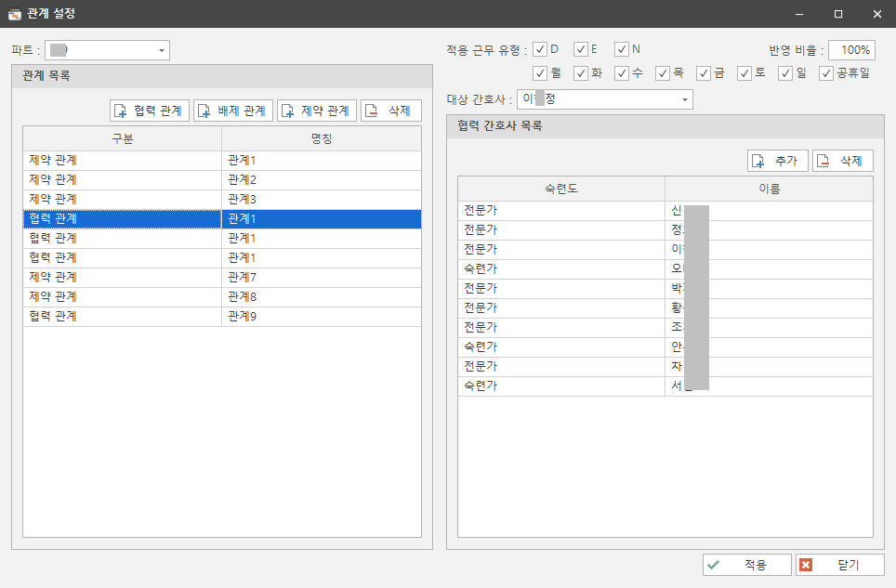Click the 명칭 column header
896x588 pixels.
(x=322, y=138)
